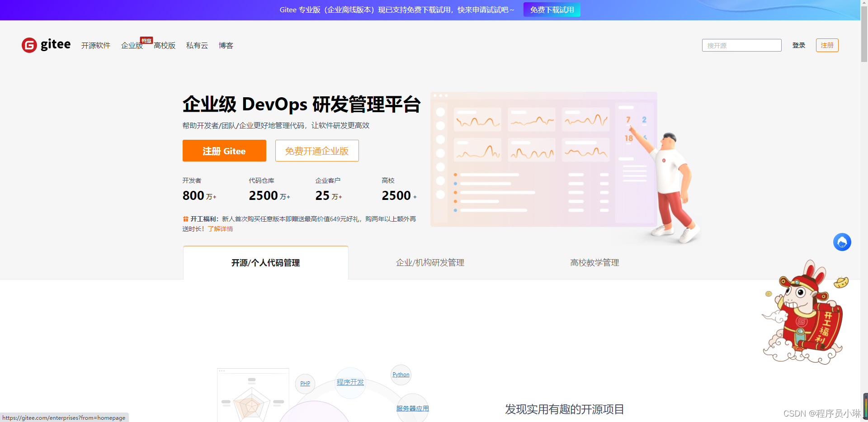The image size is (868, 422).
Task: Open the blue floating chat assistant icon
Action: click(x=842, y=242)
